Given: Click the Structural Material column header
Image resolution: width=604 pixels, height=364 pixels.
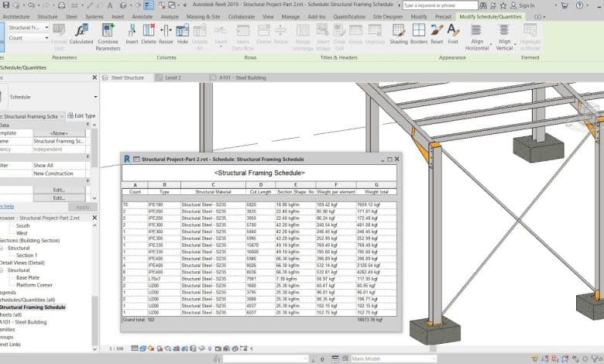Looking at the screenshot, I should (x=213, y=192).
